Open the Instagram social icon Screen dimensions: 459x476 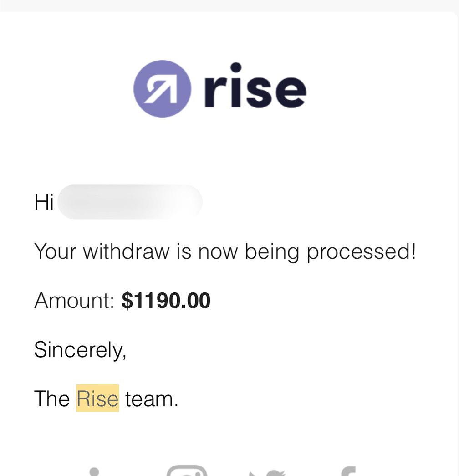click(x=187, y=471)
